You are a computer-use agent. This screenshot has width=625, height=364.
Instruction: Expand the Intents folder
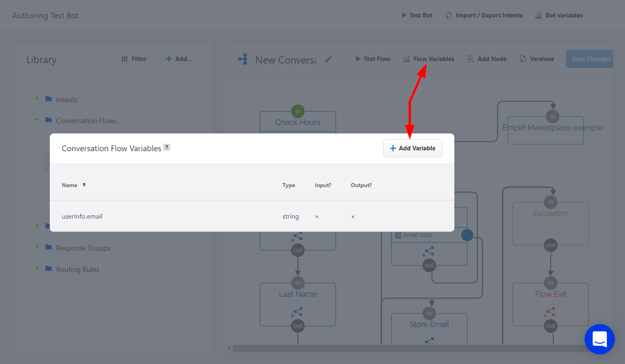pyautogui.click(x=37, y=99)
